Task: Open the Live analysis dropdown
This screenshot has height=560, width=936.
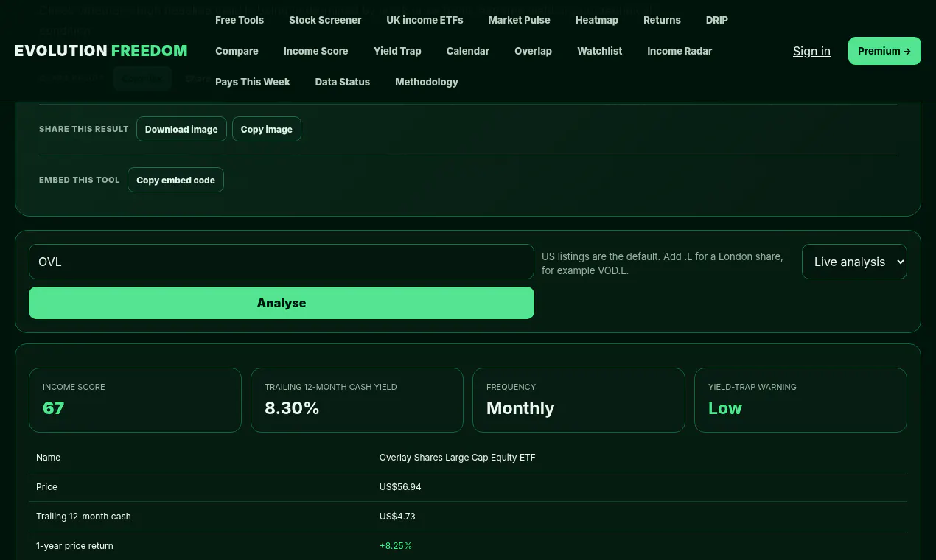Action: click(854, 262)
